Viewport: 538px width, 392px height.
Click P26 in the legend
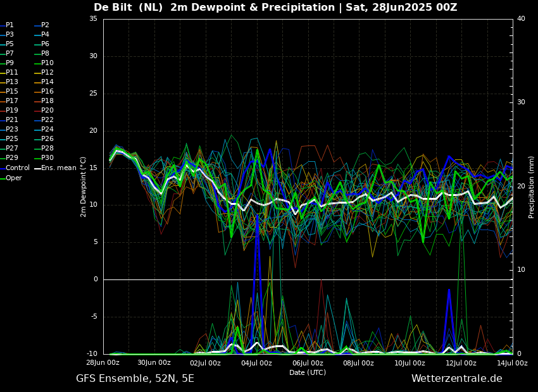44,138
